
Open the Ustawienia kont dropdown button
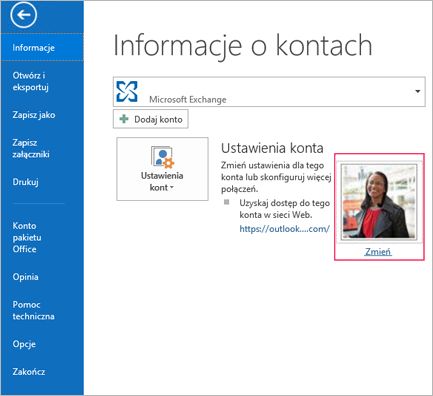pyautogui.click(x=162, y=169)
